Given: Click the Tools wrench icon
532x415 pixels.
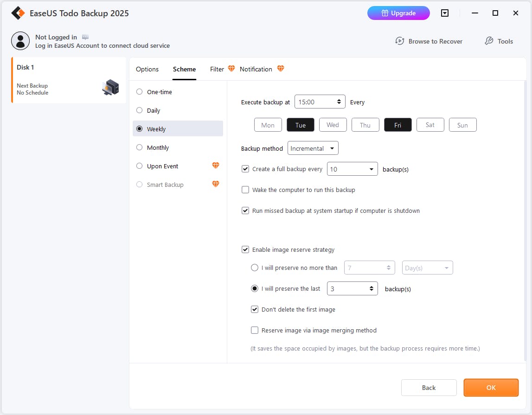Looking at the screenshot, I should click(x=489, y=41).
